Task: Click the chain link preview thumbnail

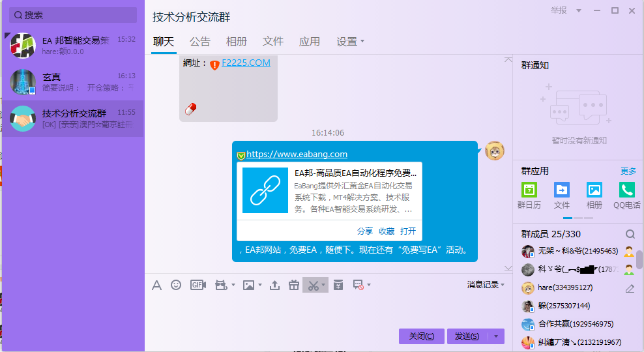Action: point(265,190)
